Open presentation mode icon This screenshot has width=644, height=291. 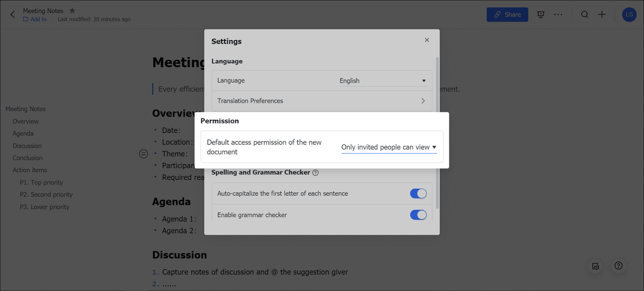point(541,15)
